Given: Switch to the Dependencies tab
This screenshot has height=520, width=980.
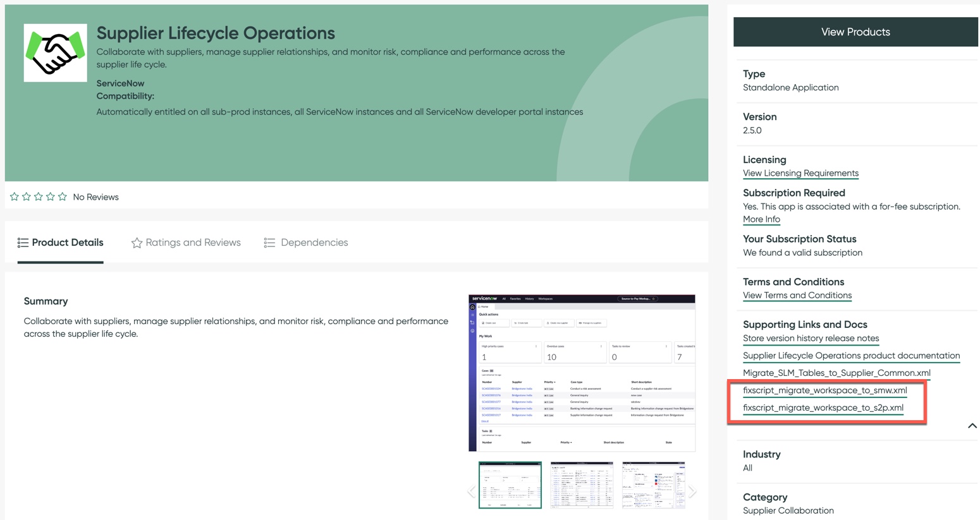Looking at the screenshot, I should pos(306,243).
